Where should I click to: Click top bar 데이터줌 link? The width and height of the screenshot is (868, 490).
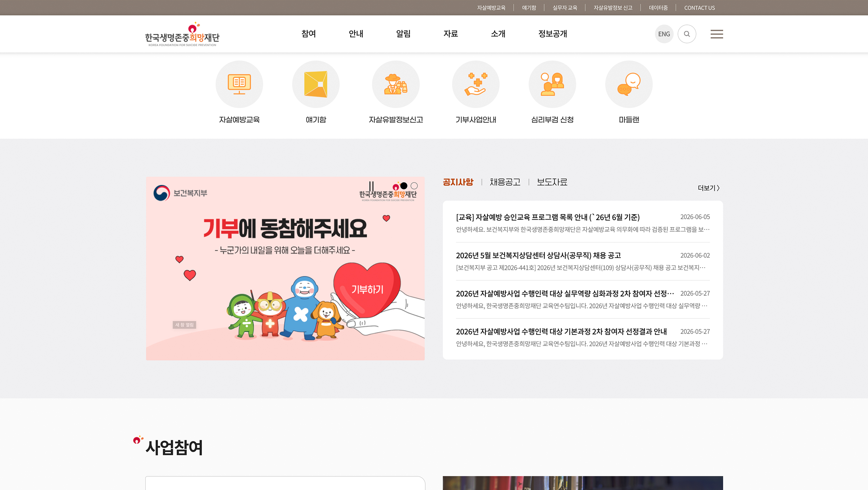658,8
